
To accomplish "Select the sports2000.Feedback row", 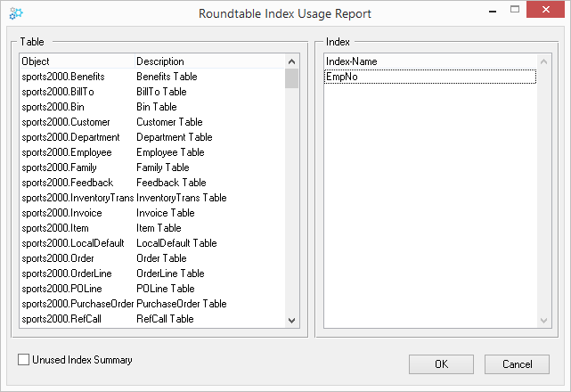I will click(x=152, y=183).
